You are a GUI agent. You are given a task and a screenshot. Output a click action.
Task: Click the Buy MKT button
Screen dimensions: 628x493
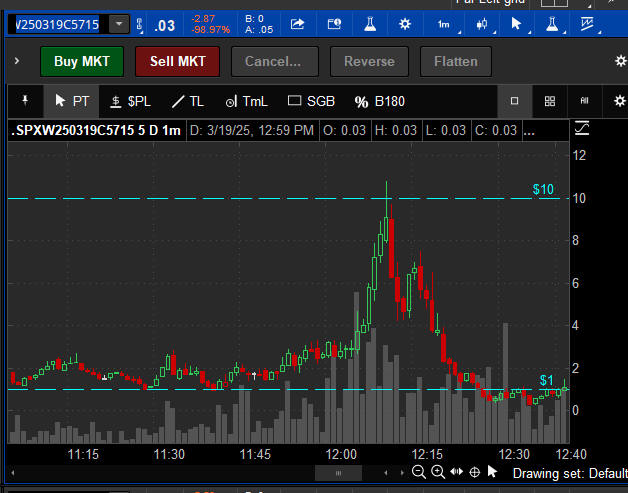click(x=81, y=61)
